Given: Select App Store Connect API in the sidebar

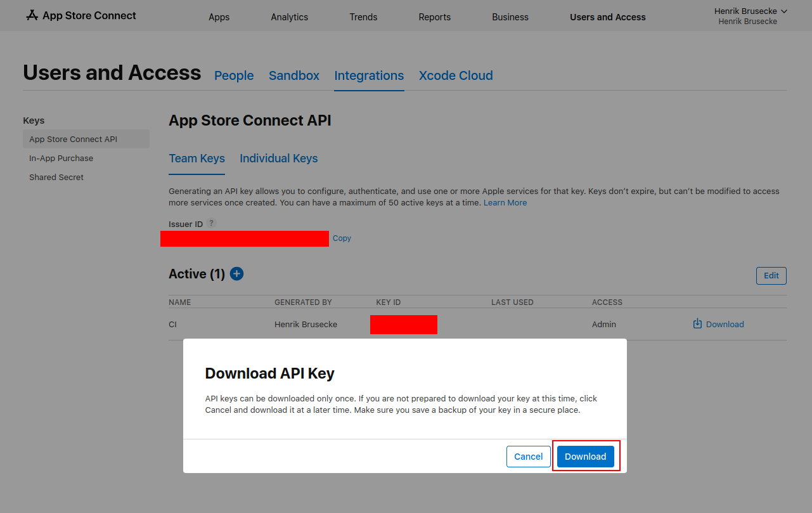Looking at the screenshot, I should pyautogui.click(x=86, y=139).
